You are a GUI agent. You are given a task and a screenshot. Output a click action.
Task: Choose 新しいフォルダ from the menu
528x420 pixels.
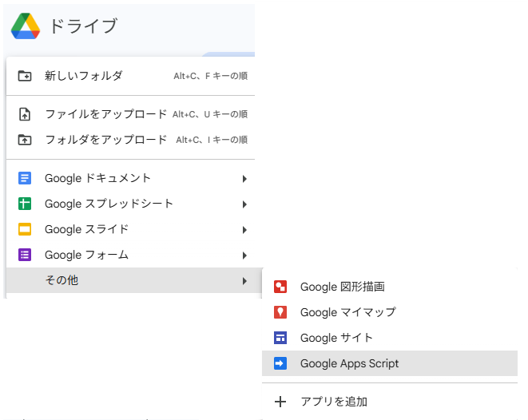pyautogui.click(x=131, y=76)
